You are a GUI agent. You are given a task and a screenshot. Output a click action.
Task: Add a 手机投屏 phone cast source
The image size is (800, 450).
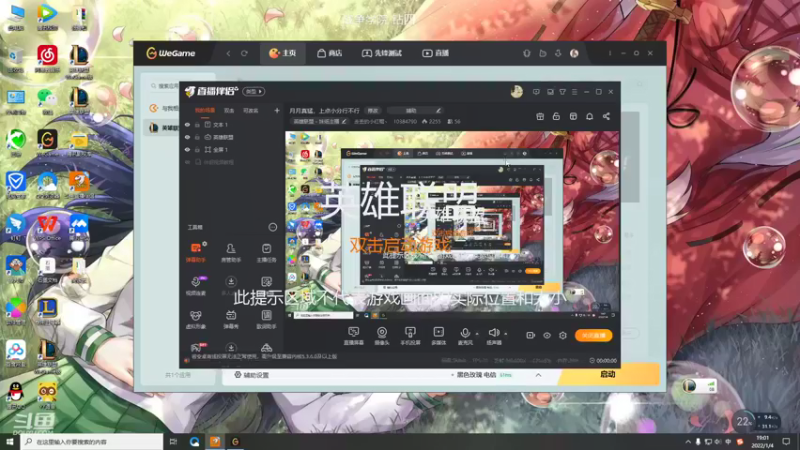pos(410,336)
